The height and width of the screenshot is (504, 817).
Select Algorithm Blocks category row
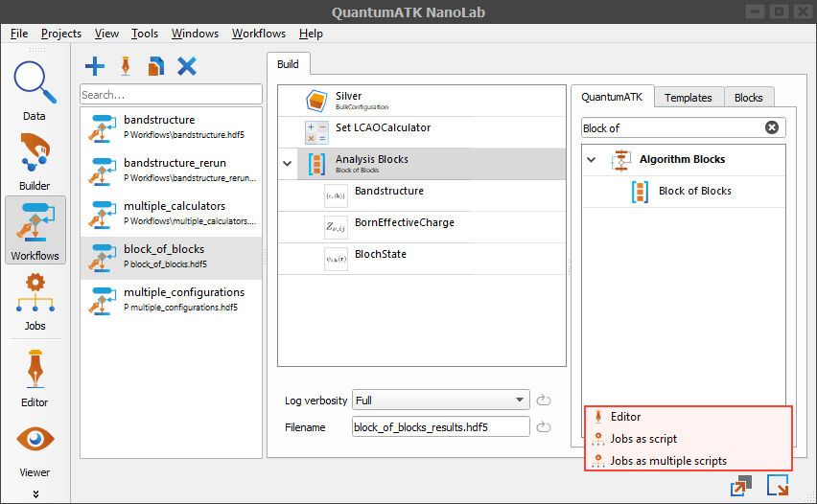(x=684, y=160)
